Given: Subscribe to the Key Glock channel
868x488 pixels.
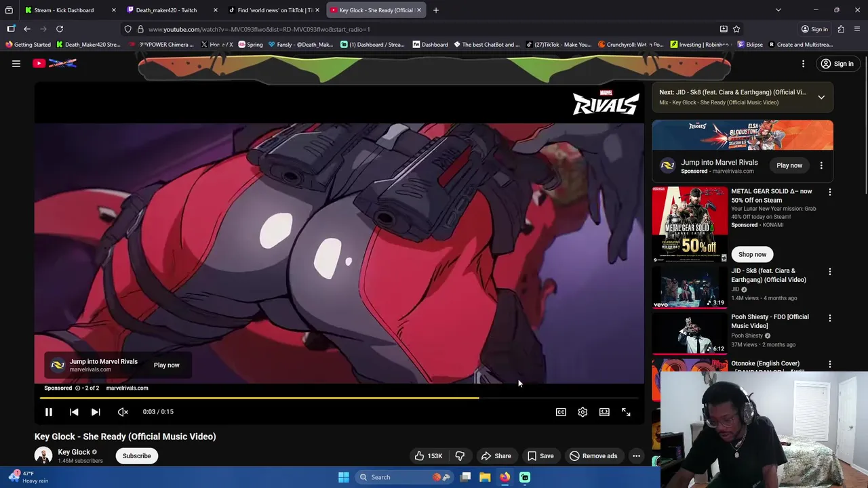Looking at the screenshot, I should pos(137,455).
